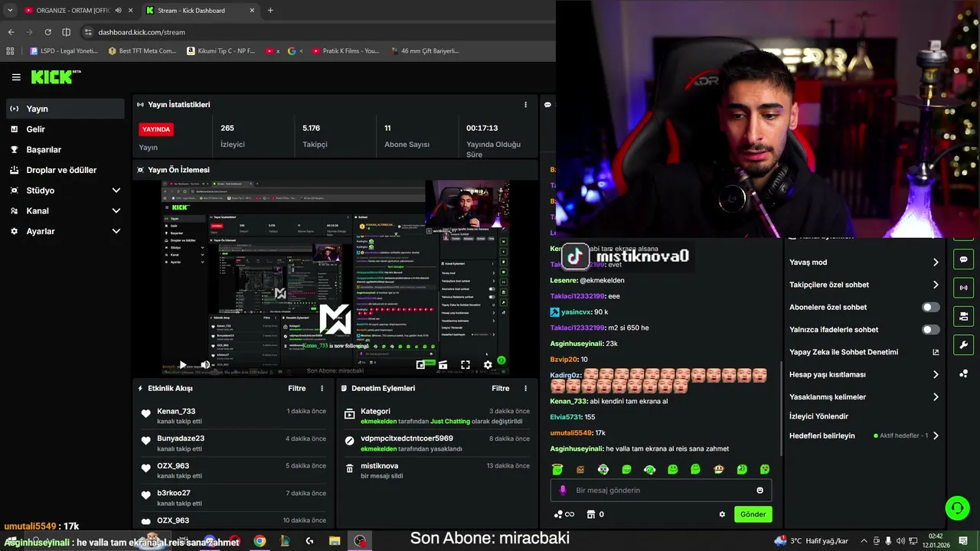Select the mushroom-hat emote in emote row

click(x=718, y=469)
